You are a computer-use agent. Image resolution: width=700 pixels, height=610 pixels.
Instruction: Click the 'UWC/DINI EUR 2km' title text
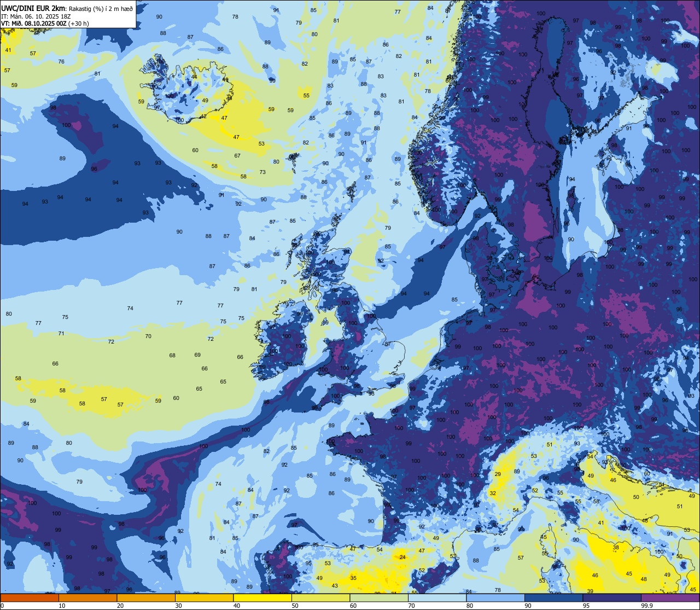pos(33,8)
